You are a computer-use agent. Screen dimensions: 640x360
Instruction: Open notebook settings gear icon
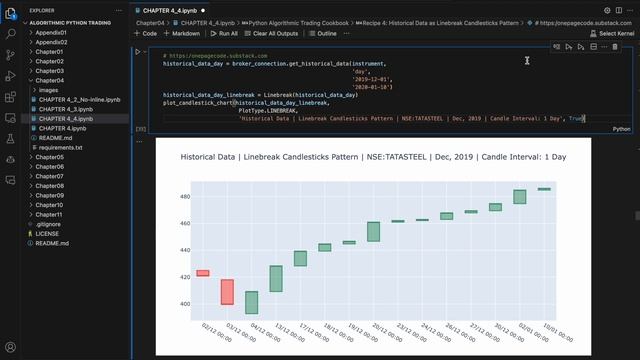pyautogui.click(x=607, y=11)
